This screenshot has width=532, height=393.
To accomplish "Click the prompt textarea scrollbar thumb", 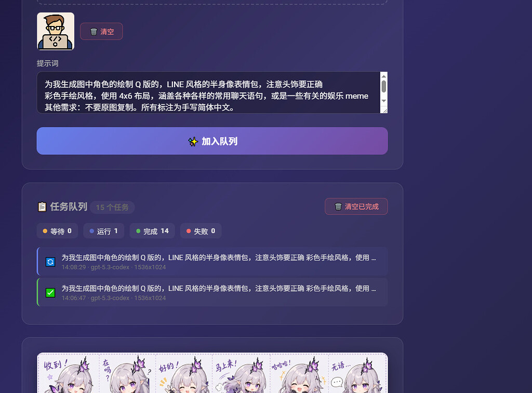I will click(384, 86).
